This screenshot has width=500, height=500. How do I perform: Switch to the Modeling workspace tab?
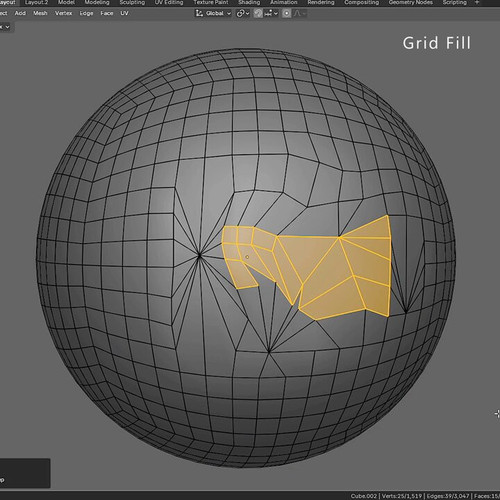[97, 2]
